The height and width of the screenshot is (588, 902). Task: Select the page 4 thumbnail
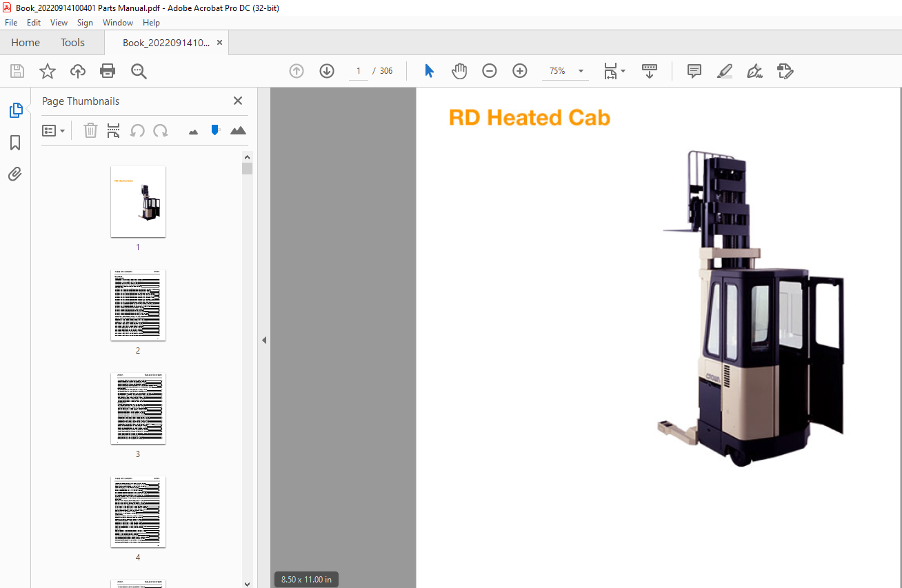click(138, 511)
